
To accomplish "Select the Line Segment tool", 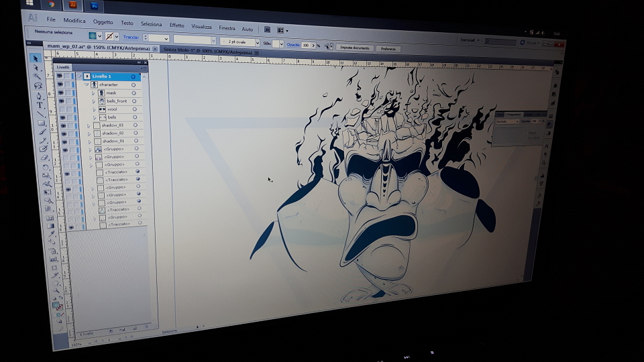I will 41,114.
